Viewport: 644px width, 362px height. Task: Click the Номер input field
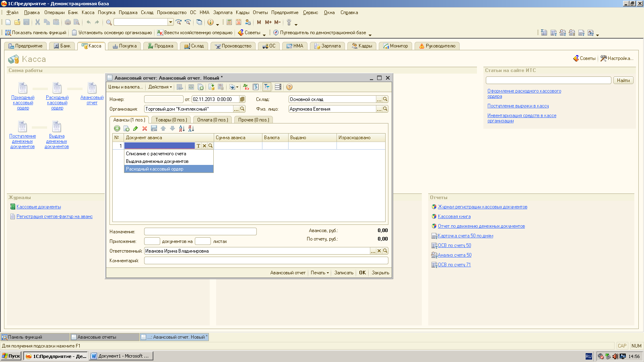164,99
